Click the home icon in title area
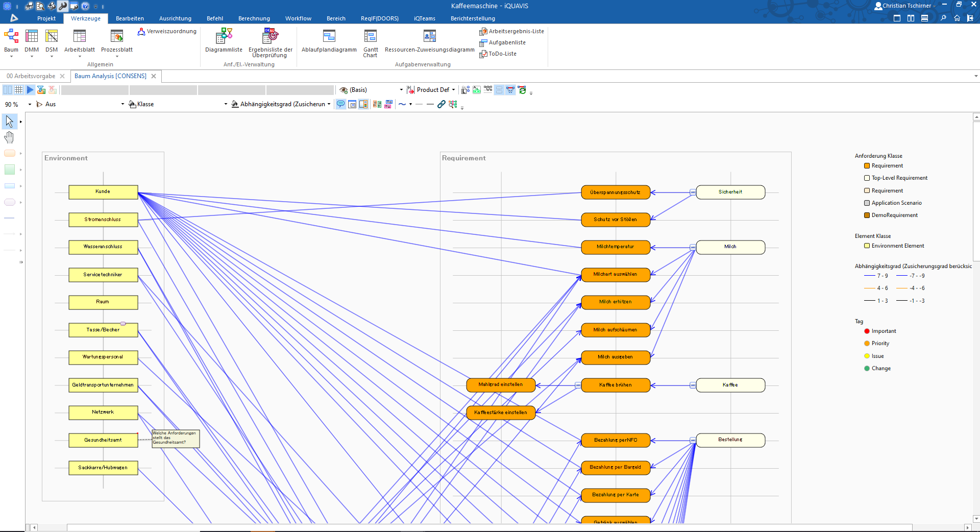 click(957, 18)
